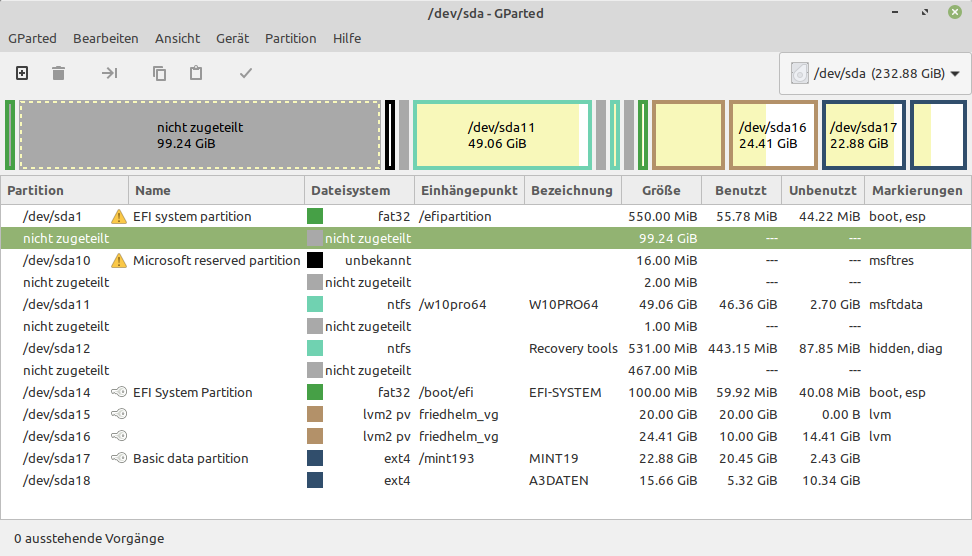
Task: Open the Bearbeiten menu
Action: (x=105, y=38)
